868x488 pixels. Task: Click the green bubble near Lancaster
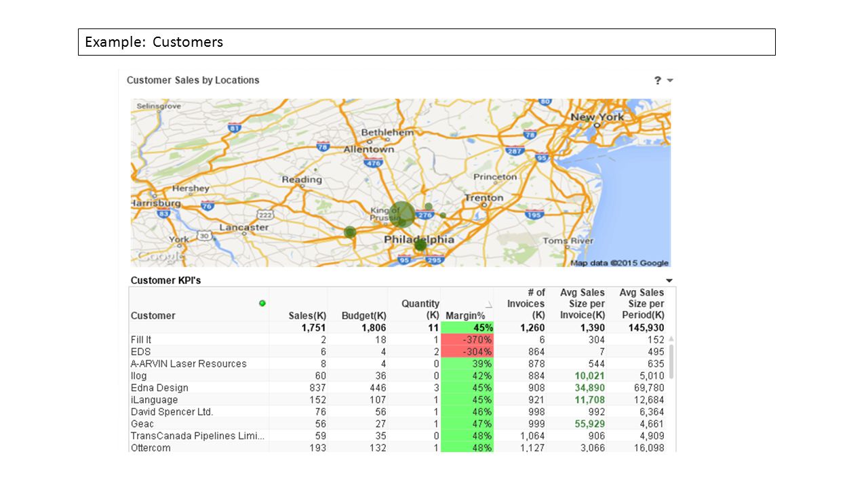[x=350, y=232]
